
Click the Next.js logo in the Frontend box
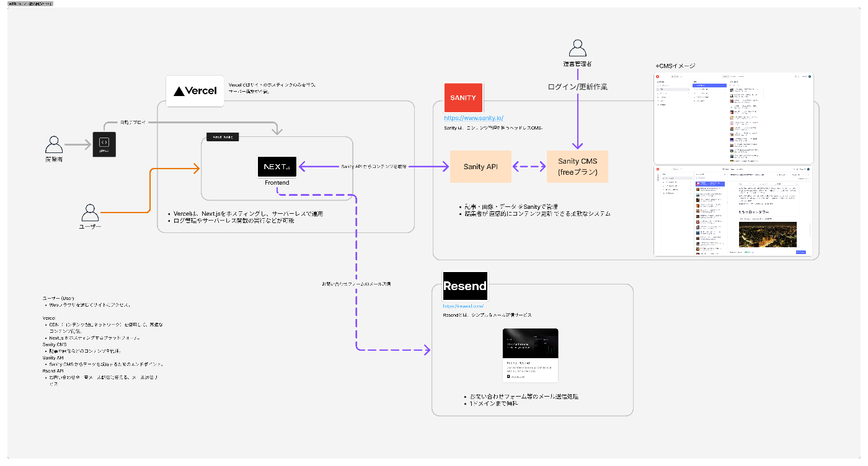[x=277, y=167]
